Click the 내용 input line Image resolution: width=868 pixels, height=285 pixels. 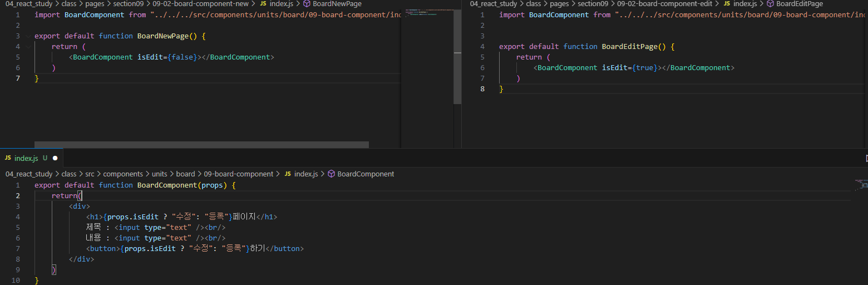coord(156,238)
